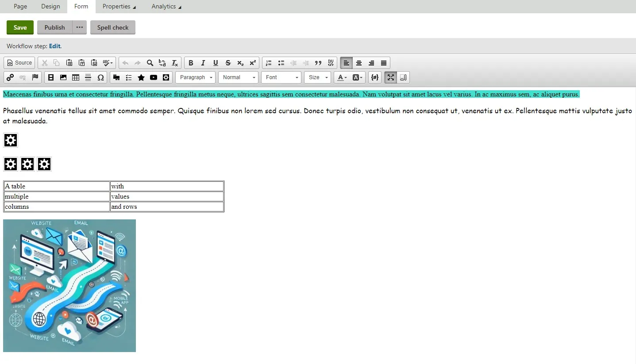Open Find with the magnifier icon
This screenshot has width=636, height=364.
pos(150,63)
